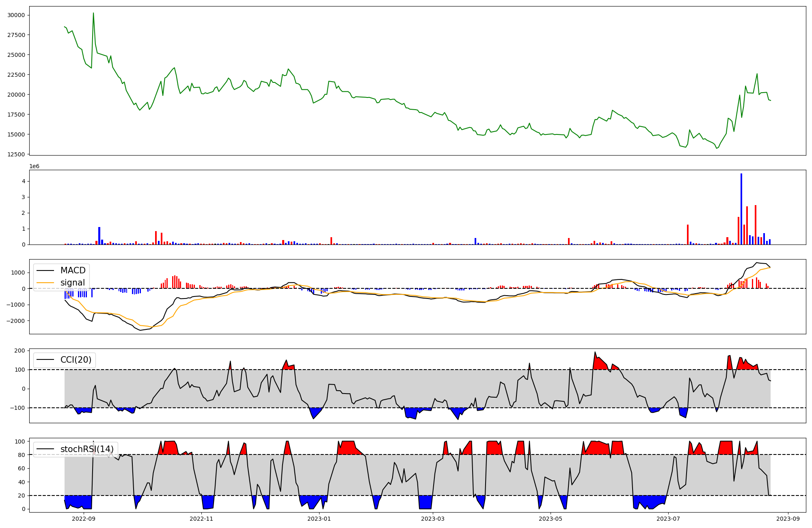Click the 30000 price axis label

(x=16, y=15)
